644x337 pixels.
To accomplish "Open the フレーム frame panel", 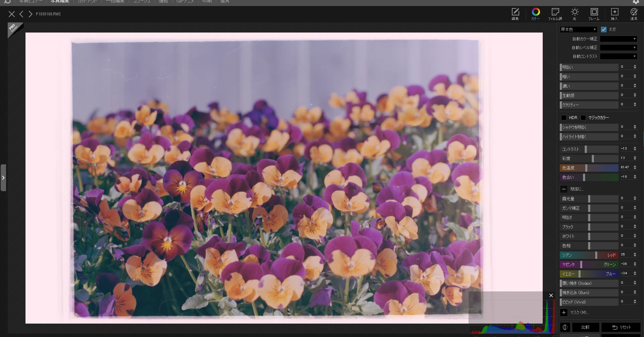I will [594, 14].
